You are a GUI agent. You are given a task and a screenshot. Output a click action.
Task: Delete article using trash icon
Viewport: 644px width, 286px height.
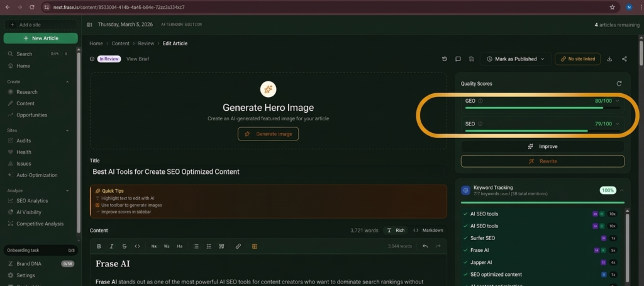point(472,59)
